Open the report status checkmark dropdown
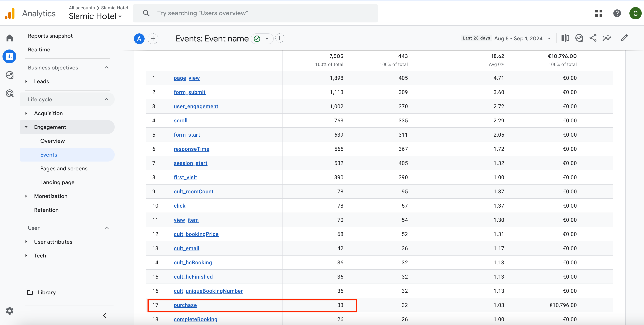The height and width of the screenshot is (325, 644). pos(262,39)
